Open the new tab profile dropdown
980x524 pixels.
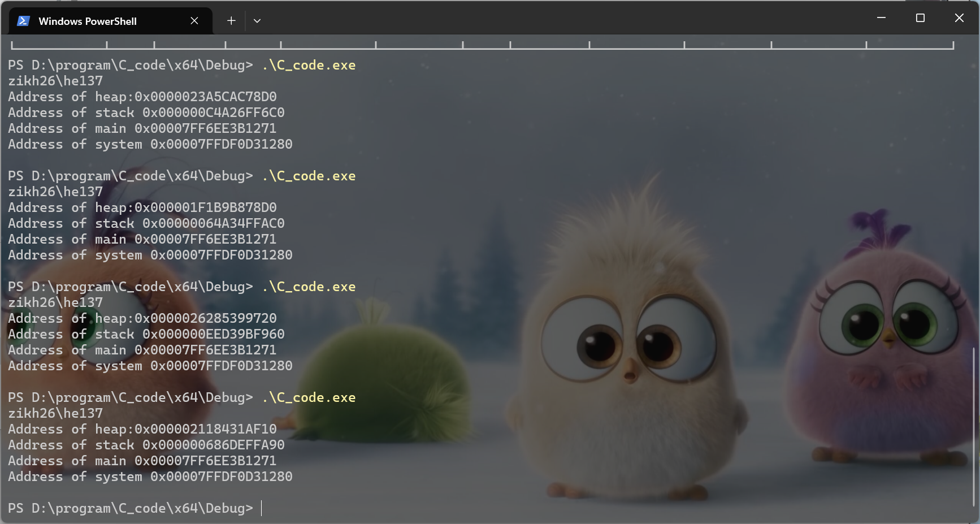[257, 21]
